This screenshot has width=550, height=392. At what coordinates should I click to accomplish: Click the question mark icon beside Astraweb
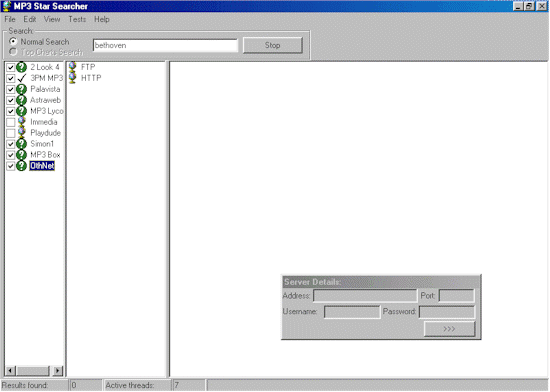click(x=21, y=100)
